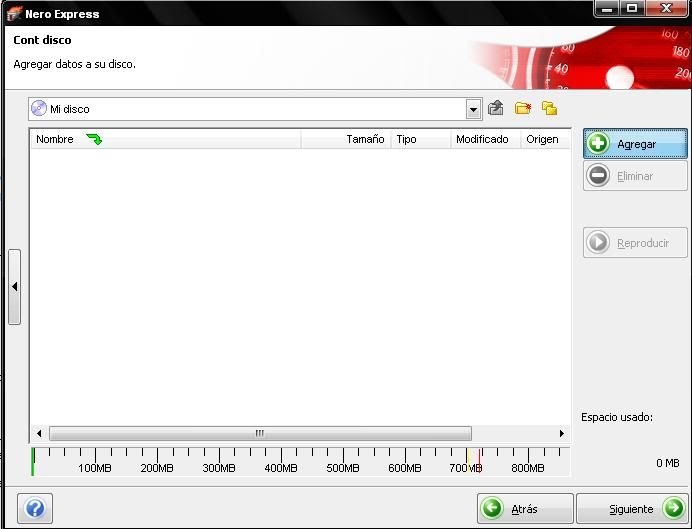Click the Agregar button
The height and width of the screenshot is (529, 692).
[x=635, y=144]
